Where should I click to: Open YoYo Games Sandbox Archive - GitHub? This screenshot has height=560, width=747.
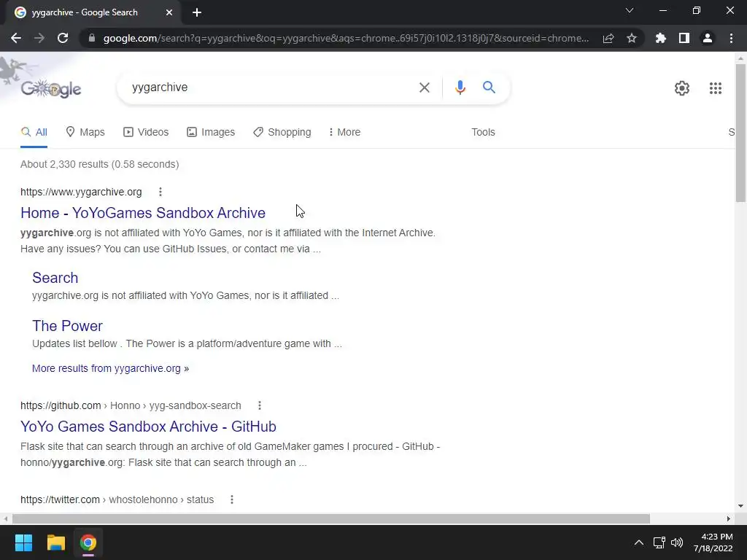(x=148, y=427)
